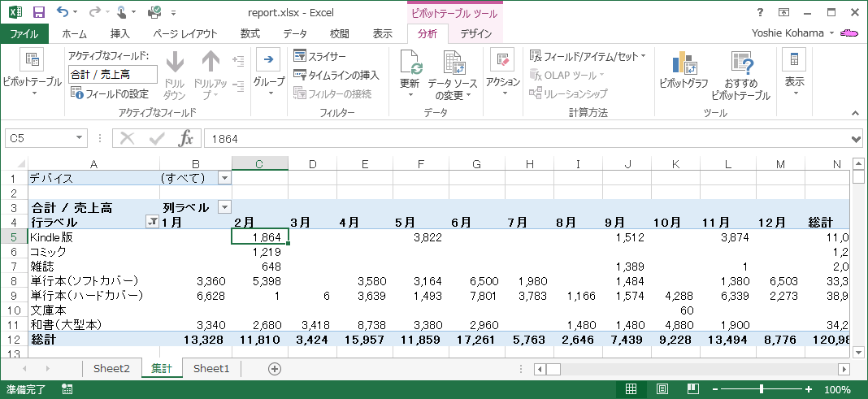The image size is (868, 399).
Task: Open the ファイル tab
Action: (24, 34)
